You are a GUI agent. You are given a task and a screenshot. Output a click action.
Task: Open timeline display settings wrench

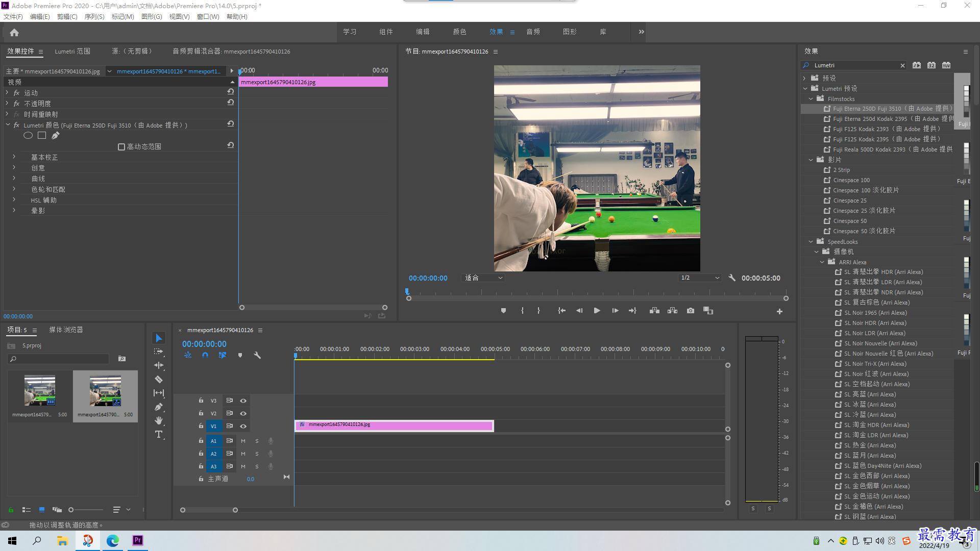257,355
